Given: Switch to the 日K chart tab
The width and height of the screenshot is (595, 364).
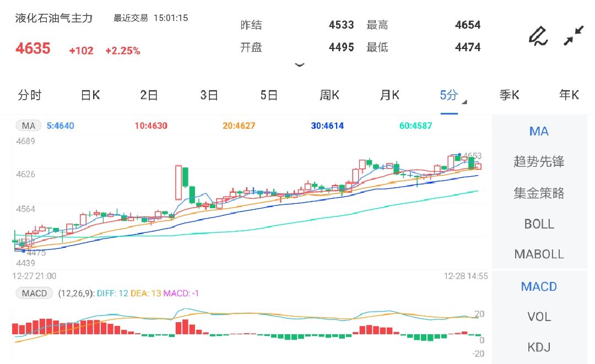Looking at the screenshot, I should [90, 95].
